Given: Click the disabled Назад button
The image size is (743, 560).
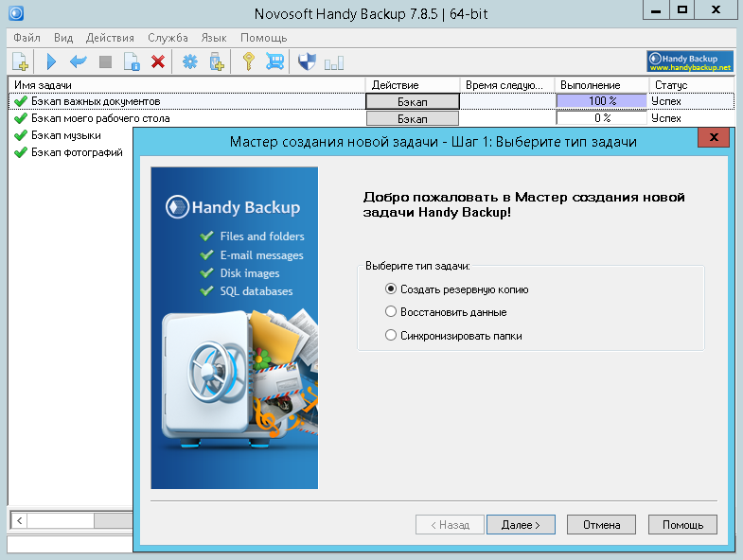Looking at the screenshot, I should point(450,525).
